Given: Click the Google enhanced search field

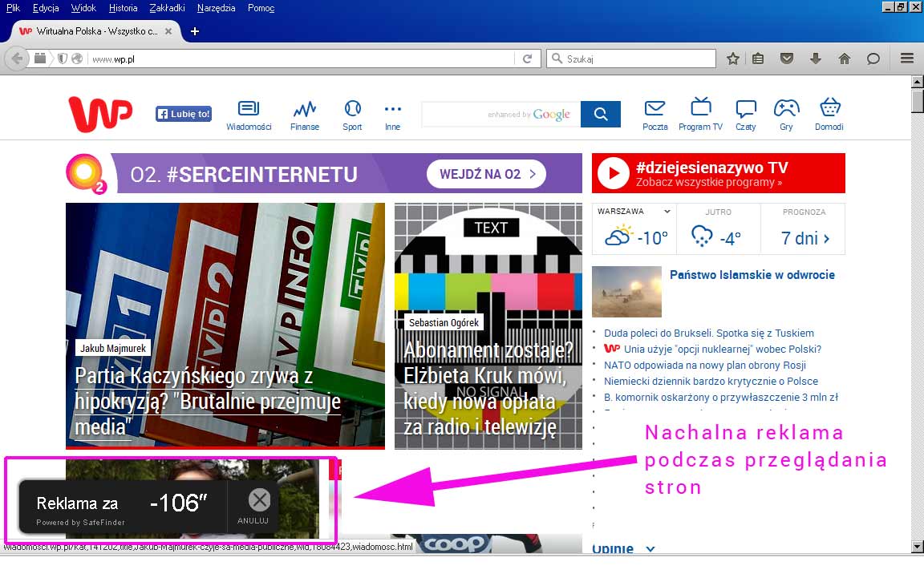Looking at the screenshot, I should tap(500, 115).
